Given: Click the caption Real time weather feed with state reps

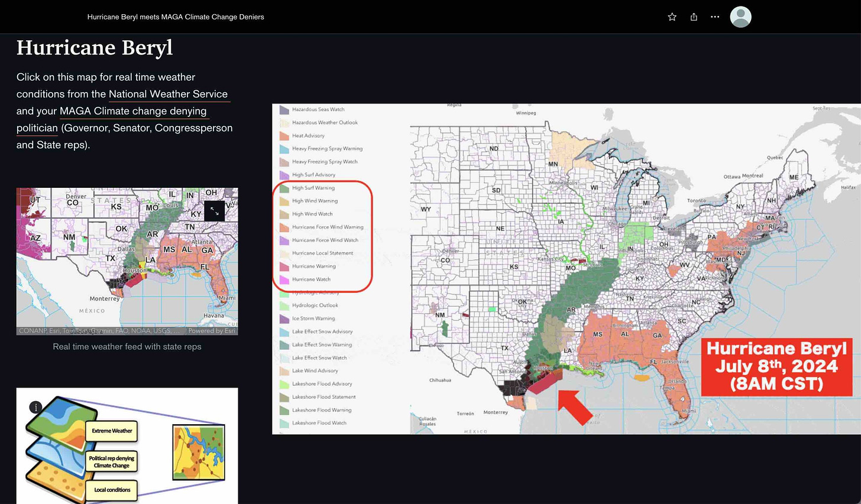Looking at the screenshot, I should point(127,347).
